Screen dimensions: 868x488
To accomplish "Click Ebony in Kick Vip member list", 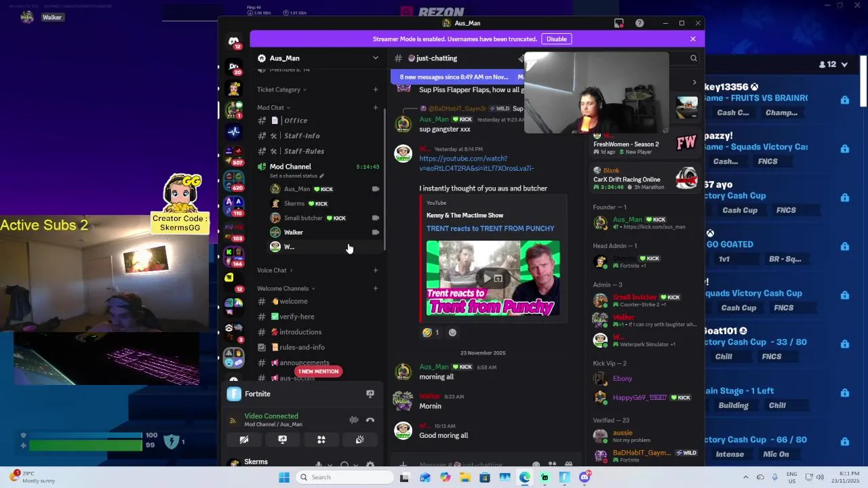I will (644, 379).
